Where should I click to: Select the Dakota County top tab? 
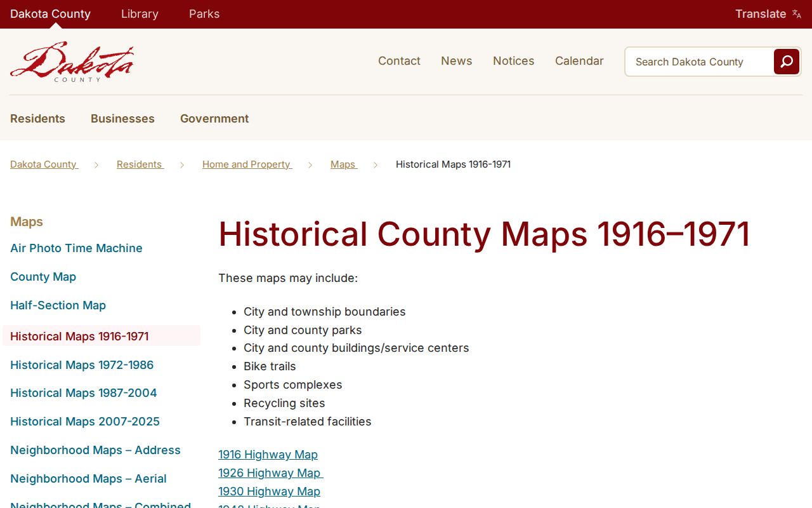pyautogui.click(x=50, y=14)
